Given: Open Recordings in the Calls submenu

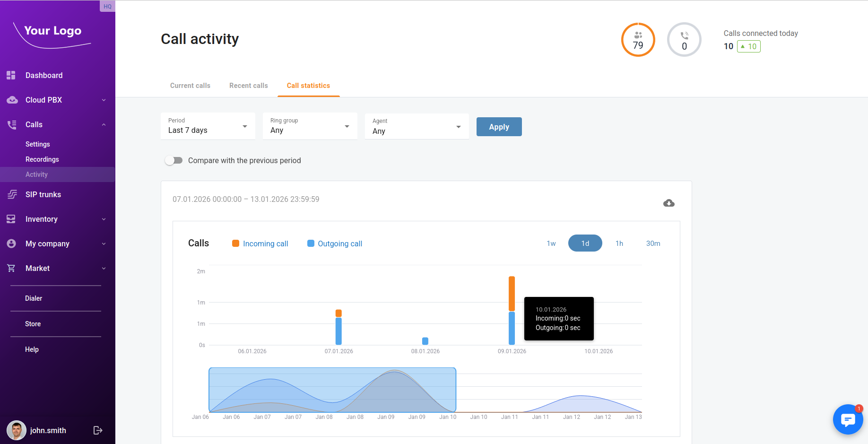Looking at the screenshot, I should tap(42, 159).
